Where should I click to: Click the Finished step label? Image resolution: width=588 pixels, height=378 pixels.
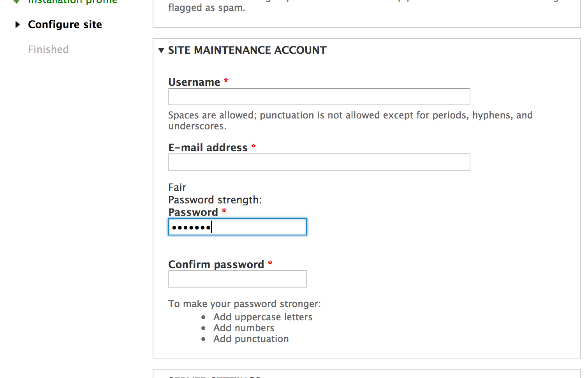[48, 49]
